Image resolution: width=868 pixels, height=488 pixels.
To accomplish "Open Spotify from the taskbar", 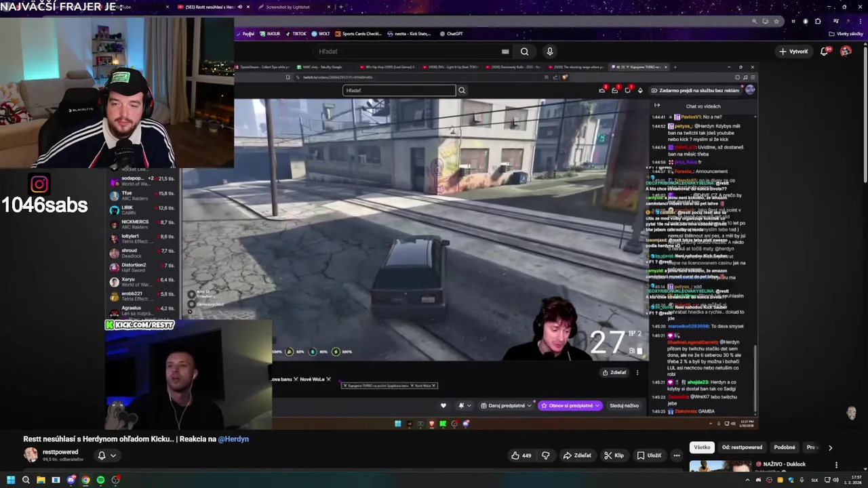I will pyautogui.click(x=100, y=480).
